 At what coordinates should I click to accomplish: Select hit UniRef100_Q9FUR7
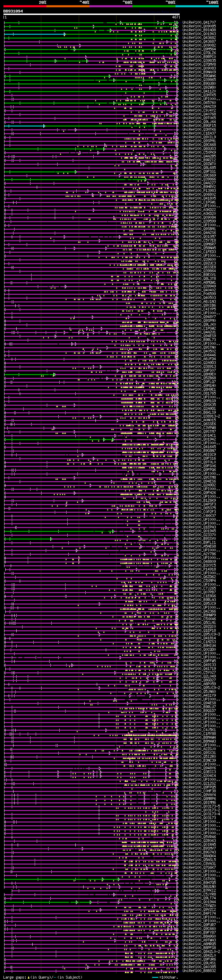click(x=199, y=924)
